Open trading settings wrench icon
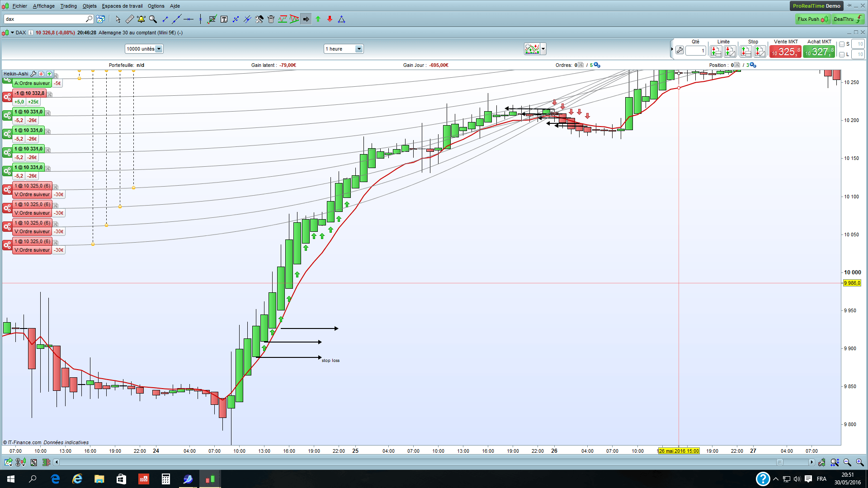Image resolution: width=868 pixels, height=488 pixels. [x=679, y=51]
